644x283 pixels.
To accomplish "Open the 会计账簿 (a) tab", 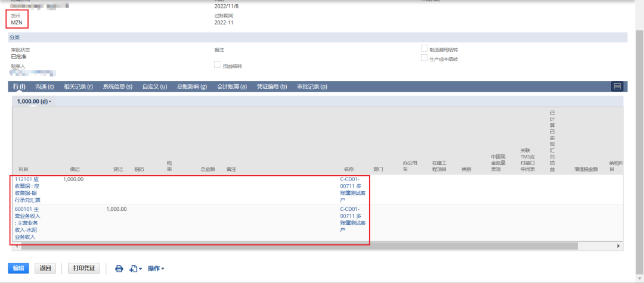I will pyautogui.click(x=231, y=86).
